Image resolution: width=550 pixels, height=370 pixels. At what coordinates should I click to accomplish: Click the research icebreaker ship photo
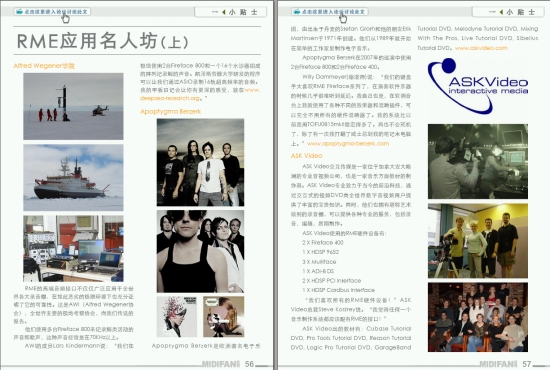[73, 177]
